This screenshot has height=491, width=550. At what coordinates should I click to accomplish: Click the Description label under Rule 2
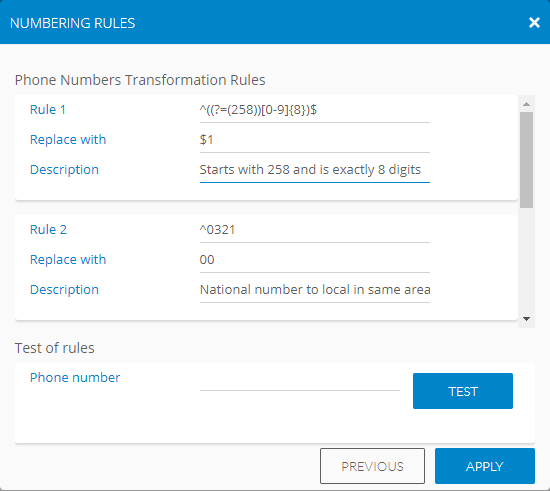point(64,290)
